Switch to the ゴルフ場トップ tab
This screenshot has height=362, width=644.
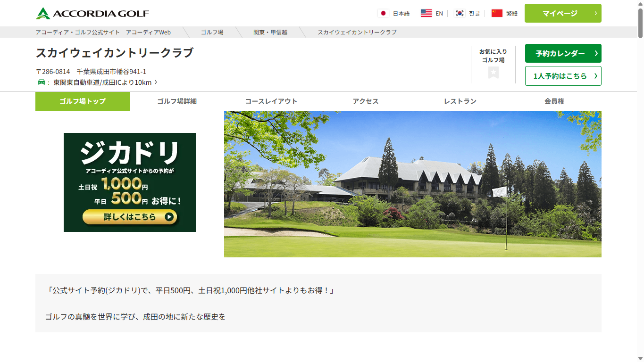[83, 101]
